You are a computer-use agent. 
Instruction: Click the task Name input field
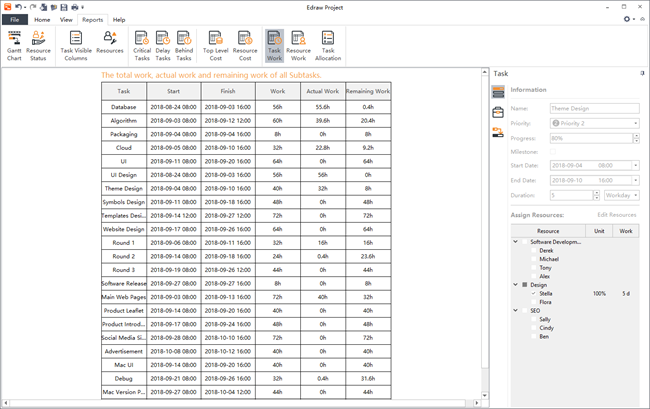[x=593, y=108]
